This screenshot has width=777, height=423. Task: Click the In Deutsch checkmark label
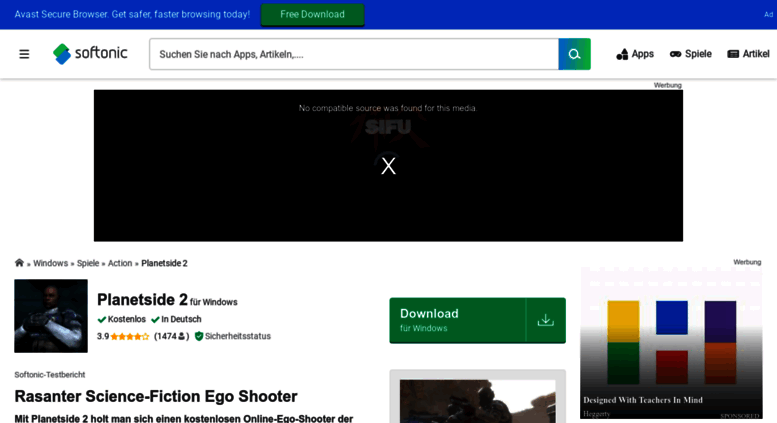(x=176, y=319)
